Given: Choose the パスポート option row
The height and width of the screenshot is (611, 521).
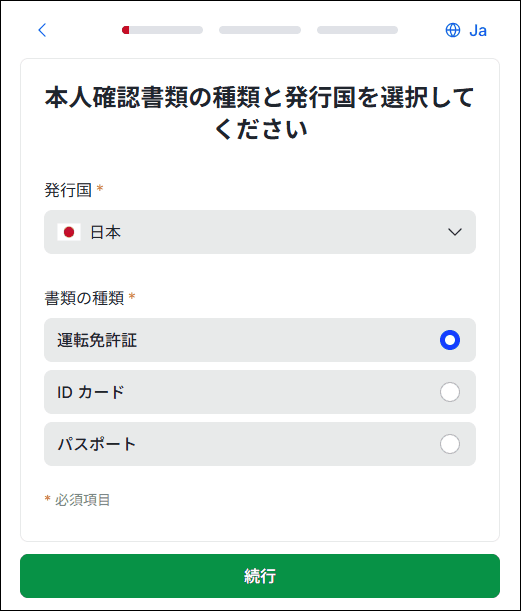Looking at the screenshot, I should [x=260, y=444].
